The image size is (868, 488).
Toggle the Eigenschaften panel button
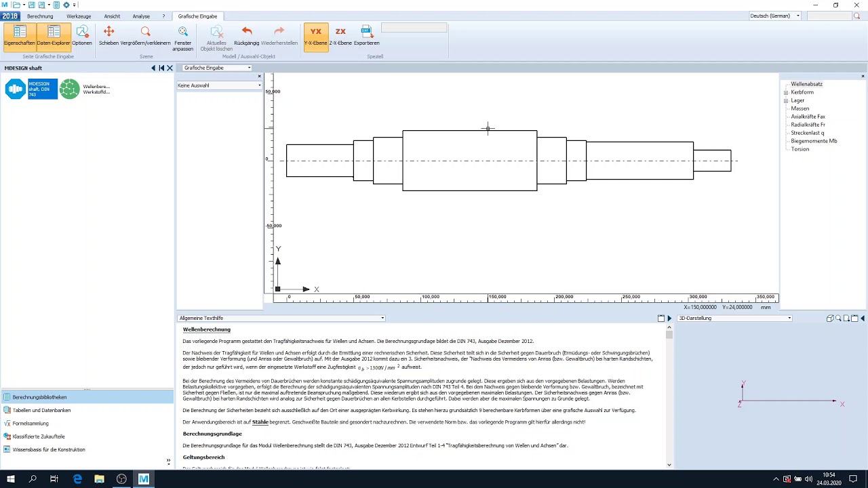(x=19, y=37)
